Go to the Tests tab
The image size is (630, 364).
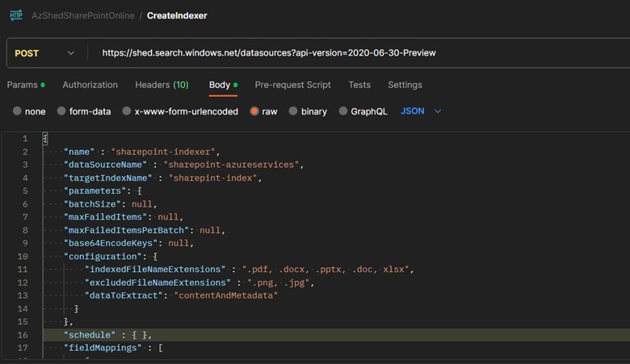[x=359, y=85]
